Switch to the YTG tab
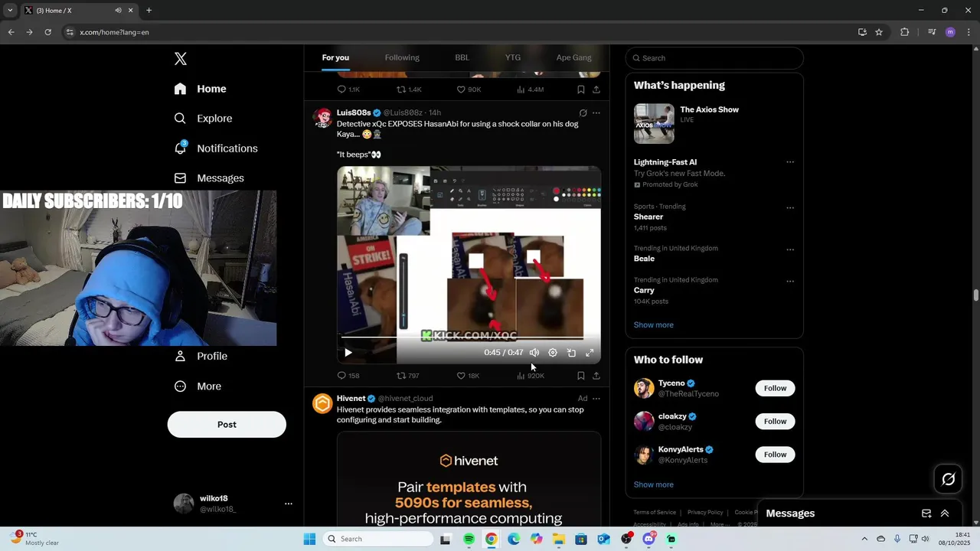The image size is (980, 551). 513,57
